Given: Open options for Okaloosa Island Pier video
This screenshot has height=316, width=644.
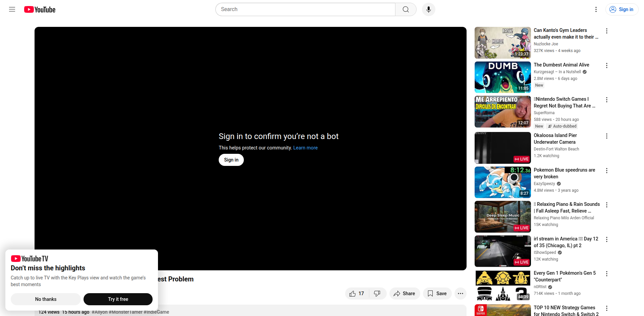Looking at the screenshot, I should (606, 136).
